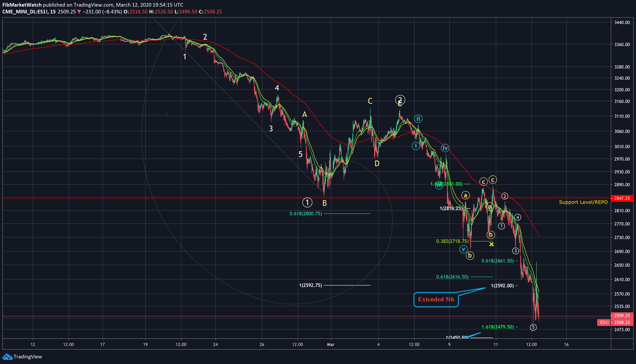The width and height of the screenshot is (636, 364).
Task: Click the red ES1! symbol tag
Action: click(604, 323)
